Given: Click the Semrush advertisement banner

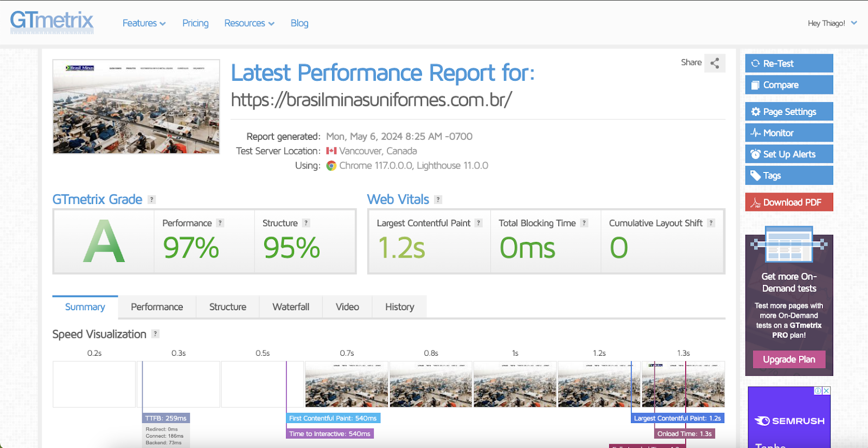Looking at the screenshot, I should point(789,417).
